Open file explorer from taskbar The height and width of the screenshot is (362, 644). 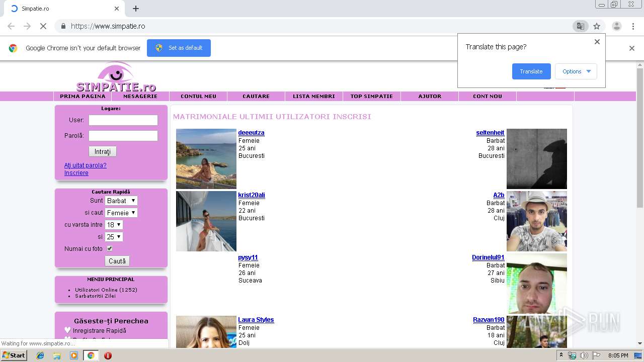click(x=57, y=355)
